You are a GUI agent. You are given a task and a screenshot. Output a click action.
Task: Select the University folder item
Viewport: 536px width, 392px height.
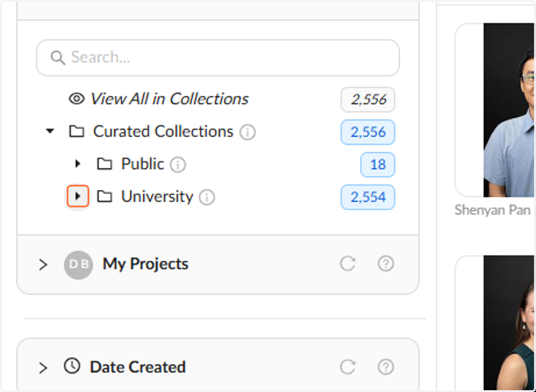[157, 196]
